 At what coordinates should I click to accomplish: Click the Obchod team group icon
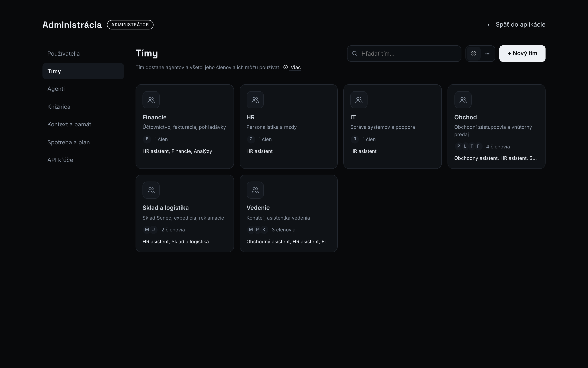click(463, 100)
